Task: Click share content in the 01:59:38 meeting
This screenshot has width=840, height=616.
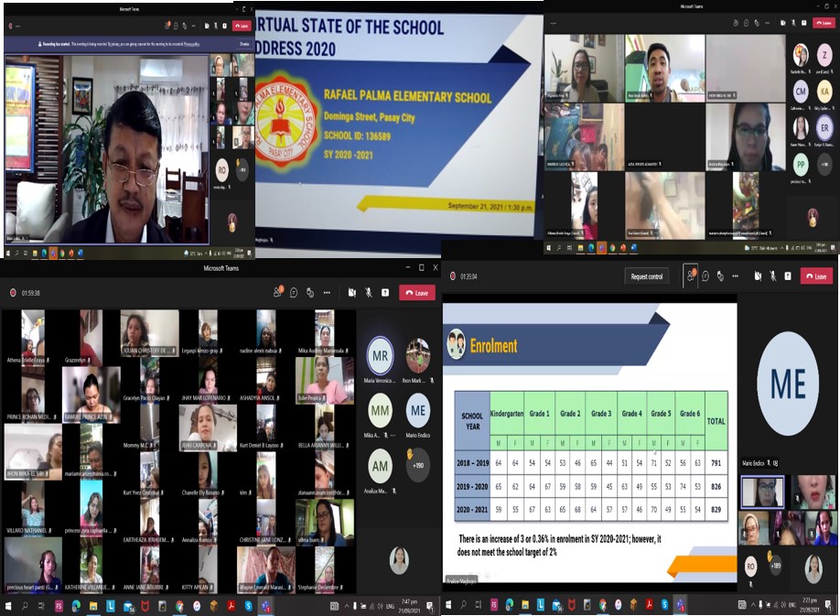Action: [385, 293]
